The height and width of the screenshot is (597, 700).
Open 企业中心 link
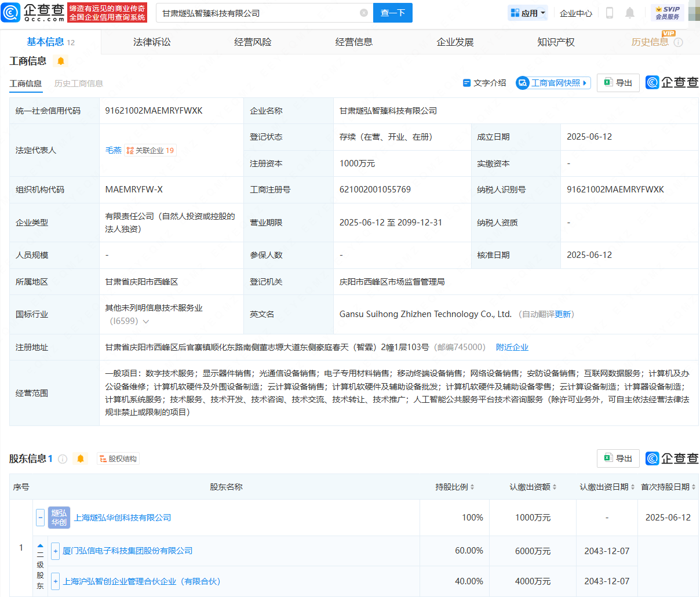click(576, 13)
